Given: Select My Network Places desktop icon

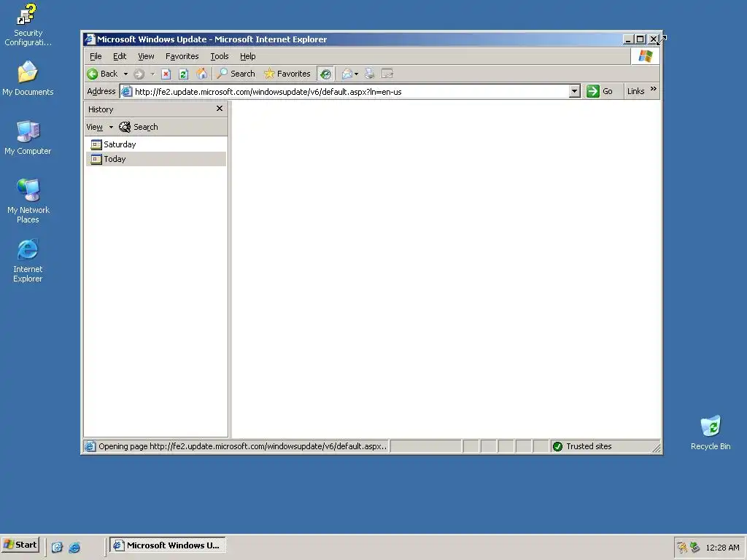Looking at the screenshot, I should (28, 201).
